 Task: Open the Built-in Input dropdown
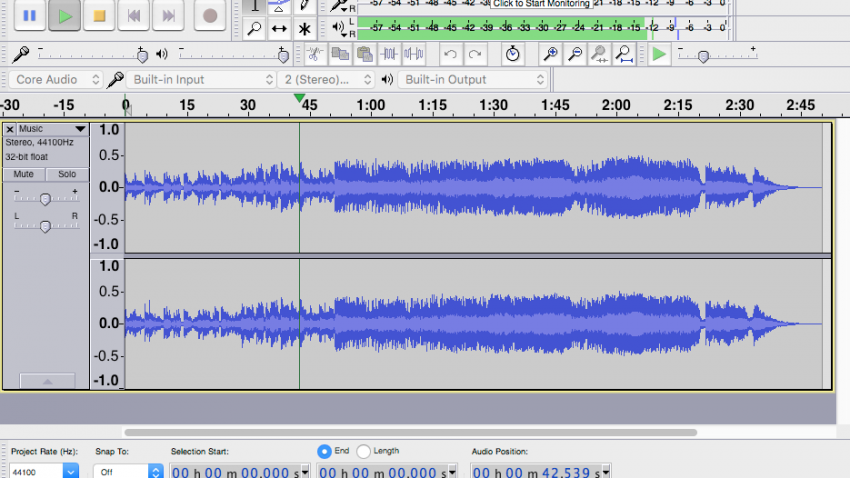tap(202, 80)
